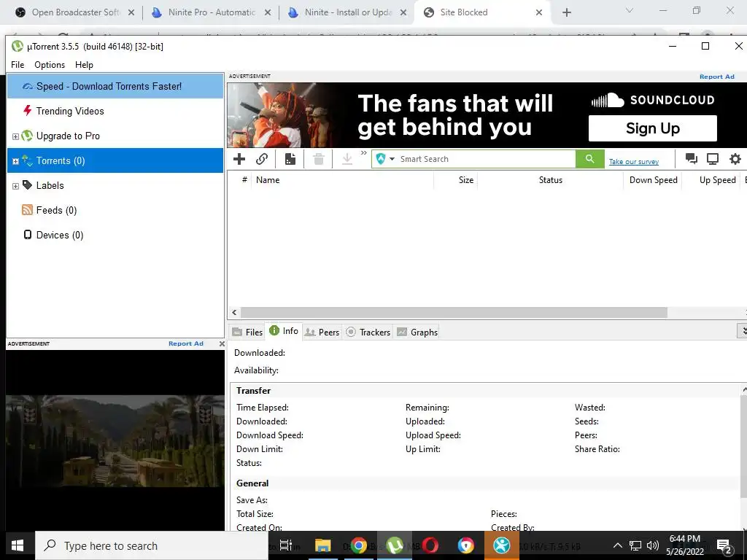The image size is (747, 560).
Task: Open Preferences with the gear icon
Action: tap(735, 159)
